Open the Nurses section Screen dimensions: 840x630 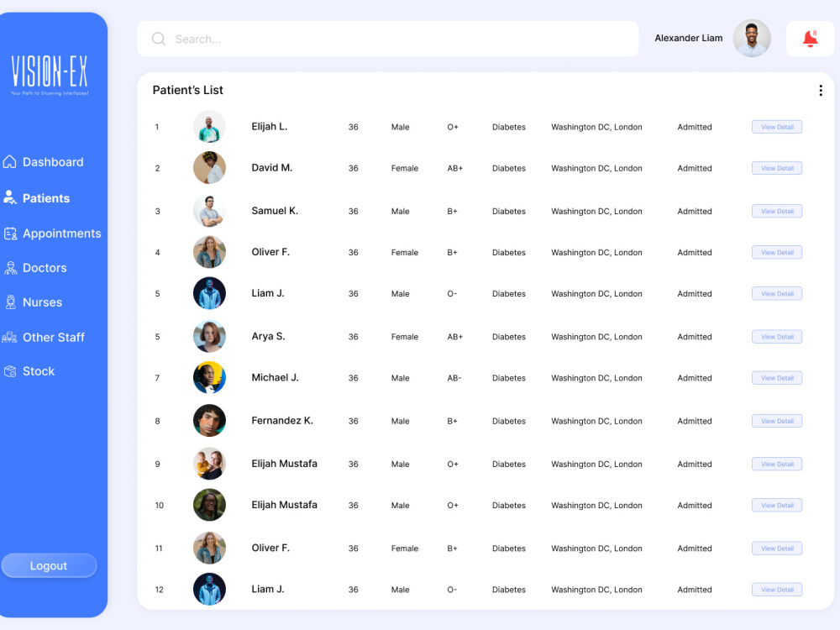33,302
